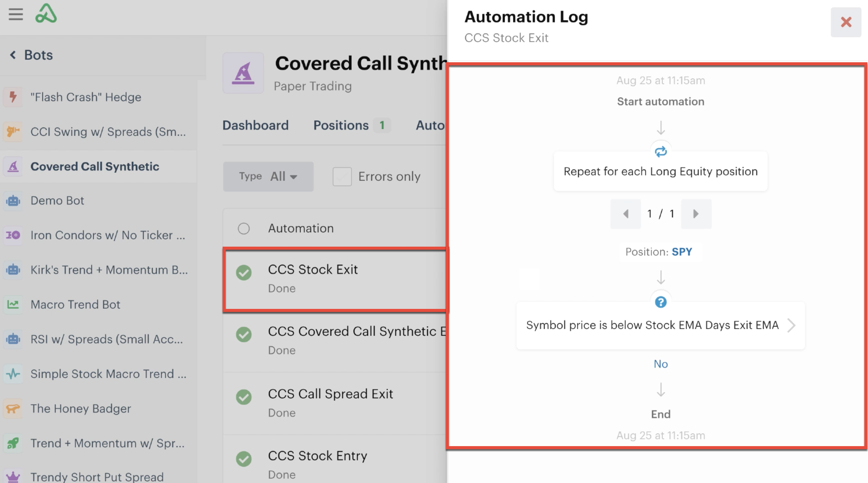Click the End label in log

pos(661,414)
